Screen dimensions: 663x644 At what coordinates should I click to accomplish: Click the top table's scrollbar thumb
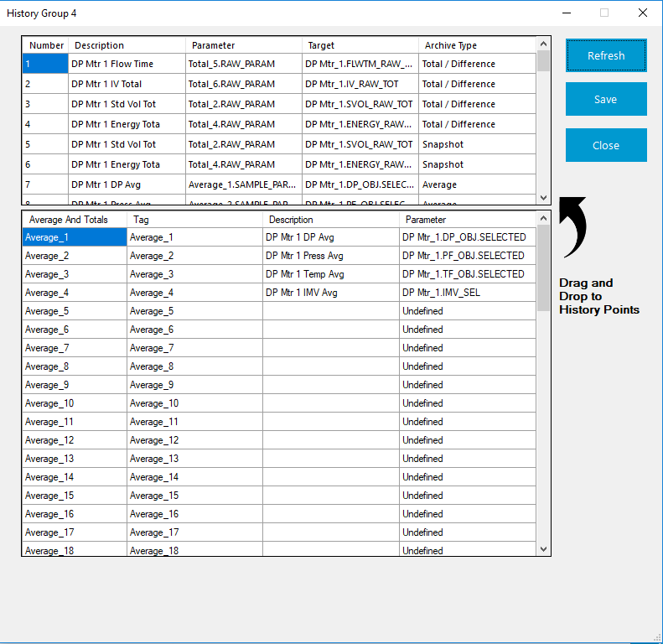click(544, 61)
